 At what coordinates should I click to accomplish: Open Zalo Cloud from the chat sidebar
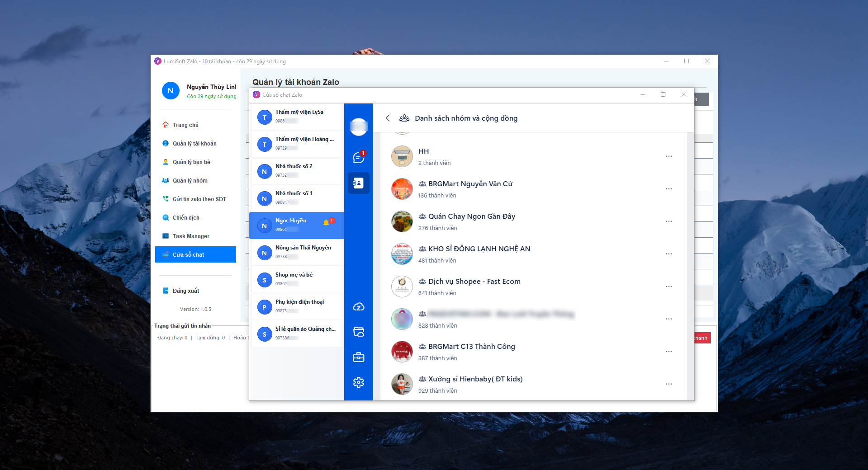(x=358, y=307)
